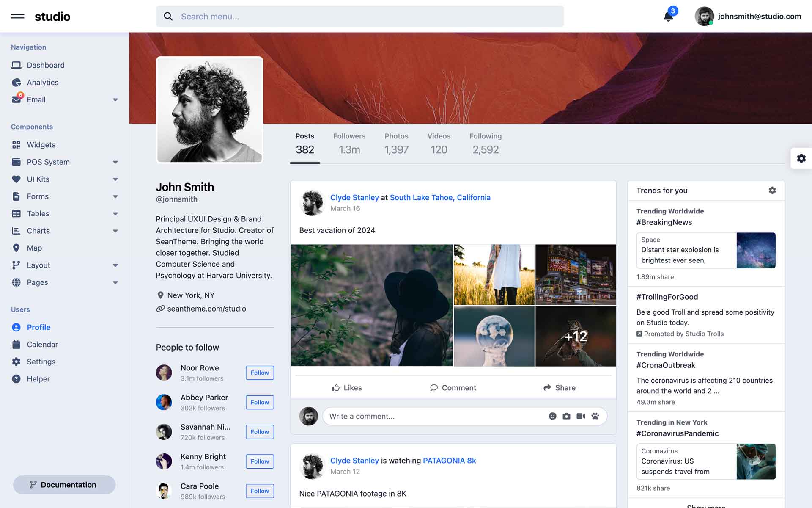Click the camera icon in the comment box

(x=567, y=416)
